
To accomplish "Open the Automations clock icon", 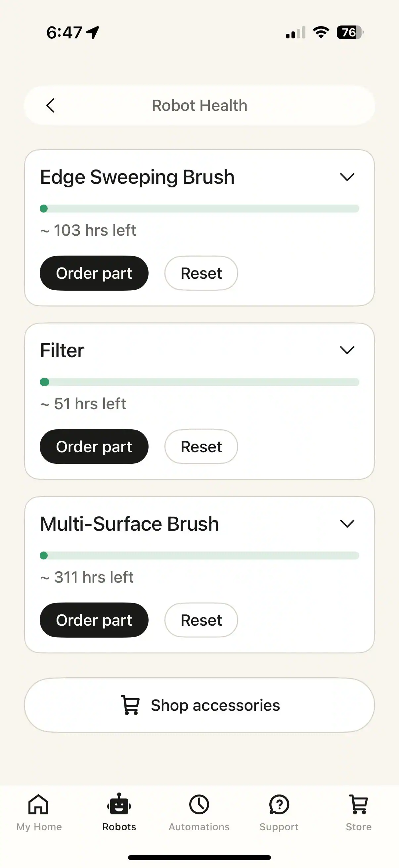I will (x=199, y=805).
